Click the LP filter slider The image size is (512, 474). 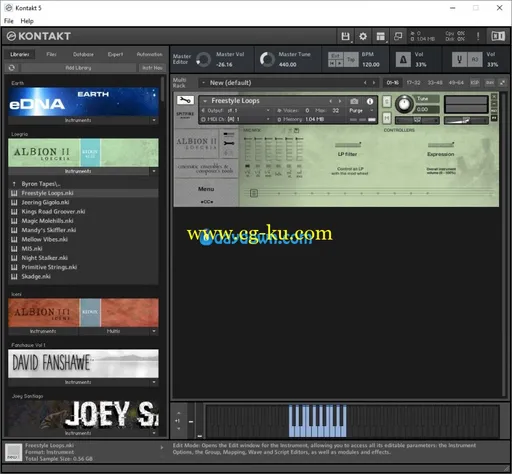[x=348, y=144]
